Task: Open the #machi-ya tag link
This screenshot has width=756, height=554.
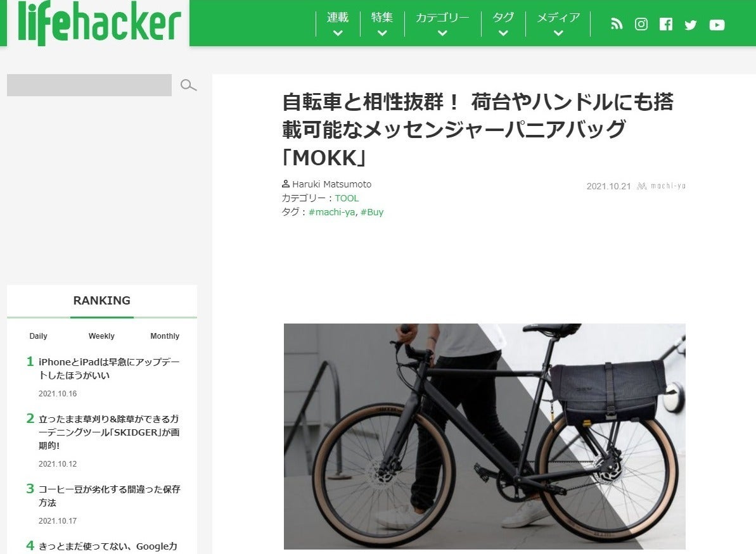Action: pyautogui.click(x=331, y=212)
